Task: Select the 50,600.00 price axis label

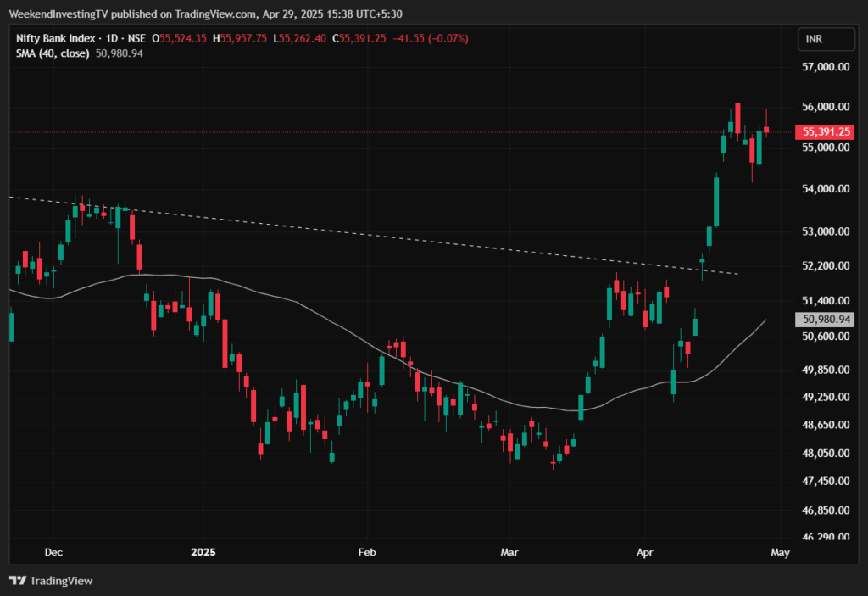Action: [x=826, y=337]
